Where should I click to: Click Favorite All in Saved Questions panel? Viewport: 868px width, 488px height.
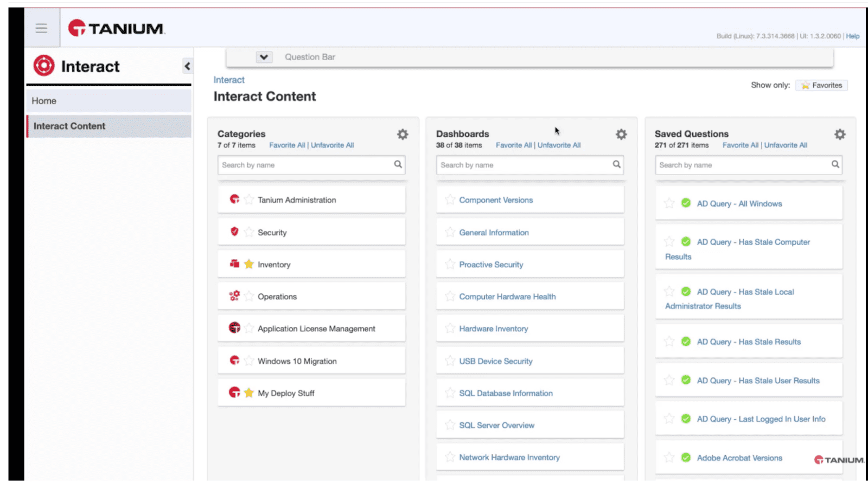click(x=741, y=145)
